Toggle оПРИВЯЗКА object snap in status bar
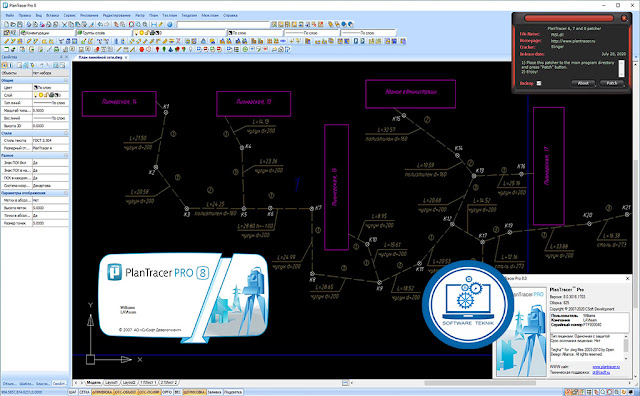 102,392
